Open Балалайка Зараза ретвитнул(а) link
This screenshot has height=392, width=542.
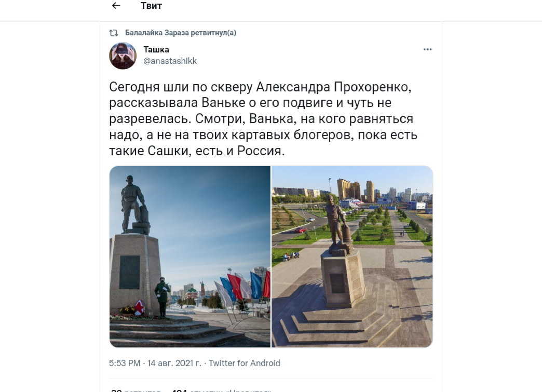coord(181,33)
